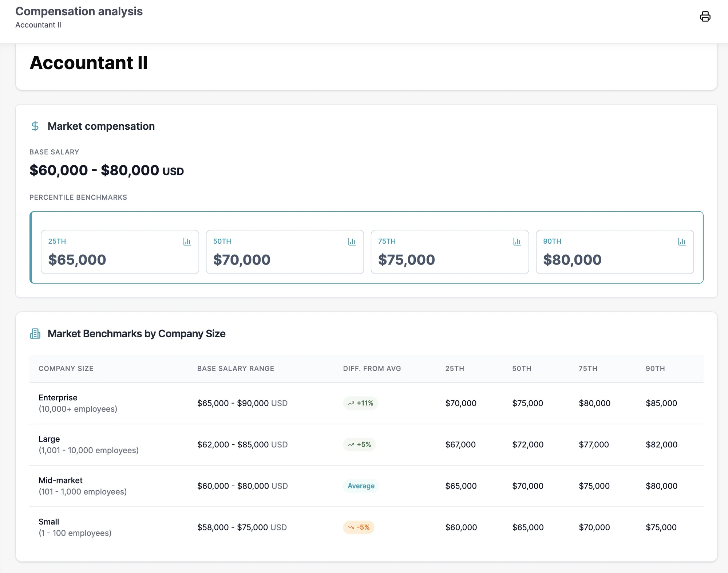The image size is (728, 573).
Task: Click the dollar sign Market compensation icon
Action: point(35,126)
